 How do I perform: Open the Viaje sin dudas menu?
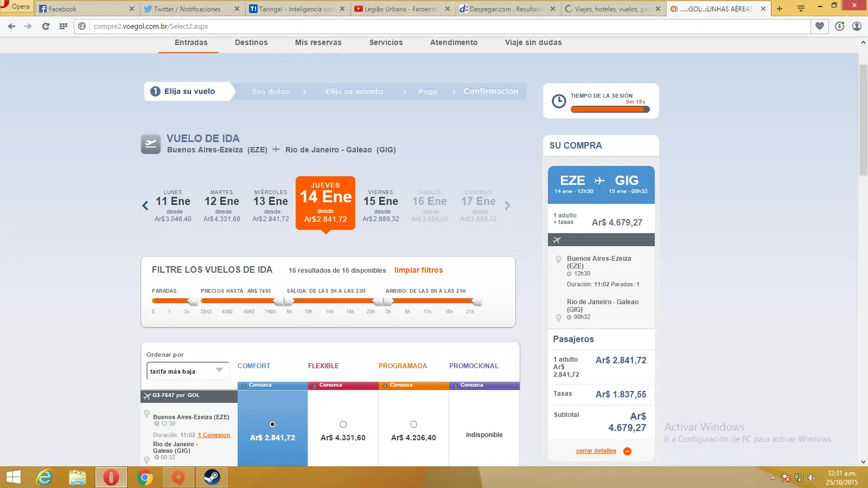pos(533,42)
